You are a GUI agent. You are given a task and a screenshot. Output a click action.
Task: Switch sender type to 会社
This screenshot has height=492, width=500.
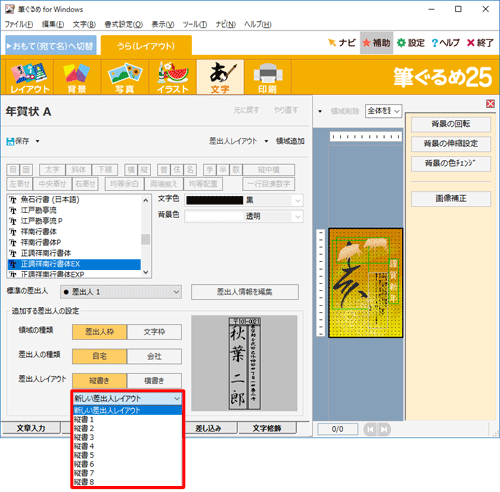click(154, 356)
